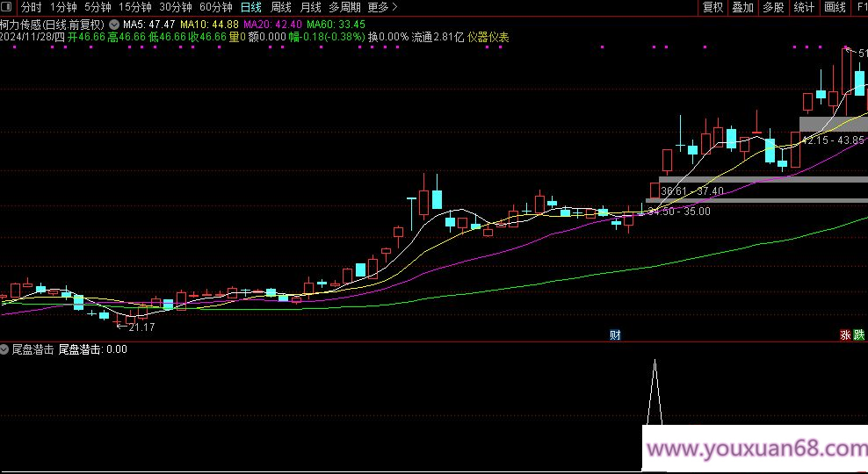The image size is (868, 474).
Task: Click the 2024/11/28/四 date label
Action: (x=33, y=37)
